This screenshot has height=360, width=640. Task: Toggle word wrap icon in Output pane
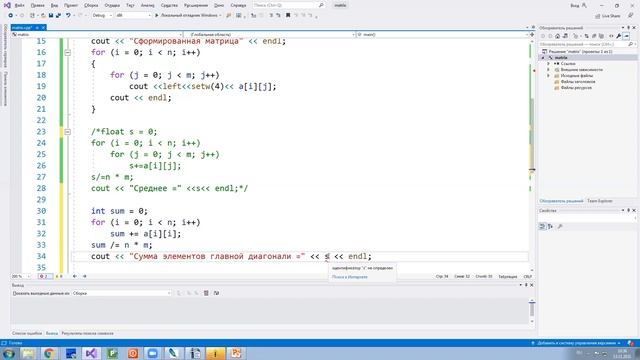coord(216,293)
